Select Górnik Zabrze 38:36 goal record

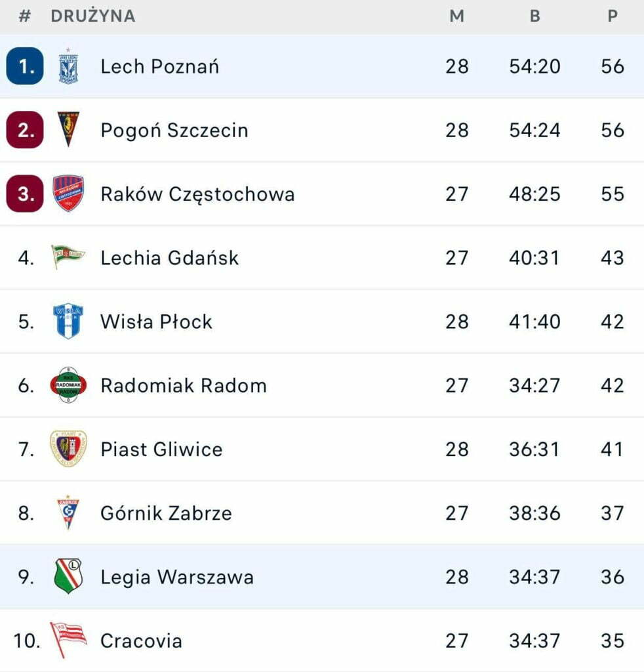click(535, 513)
